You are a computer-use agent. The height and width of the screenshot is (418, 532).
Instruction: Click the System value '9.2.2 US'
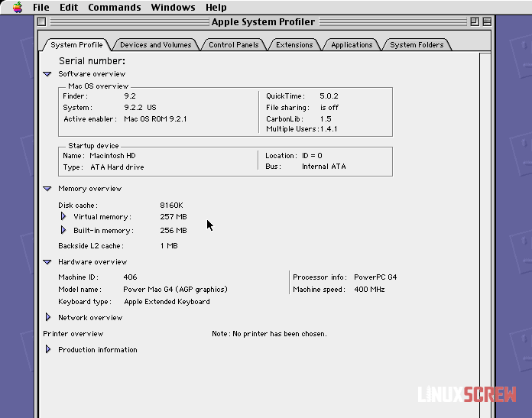coord(140,108)
